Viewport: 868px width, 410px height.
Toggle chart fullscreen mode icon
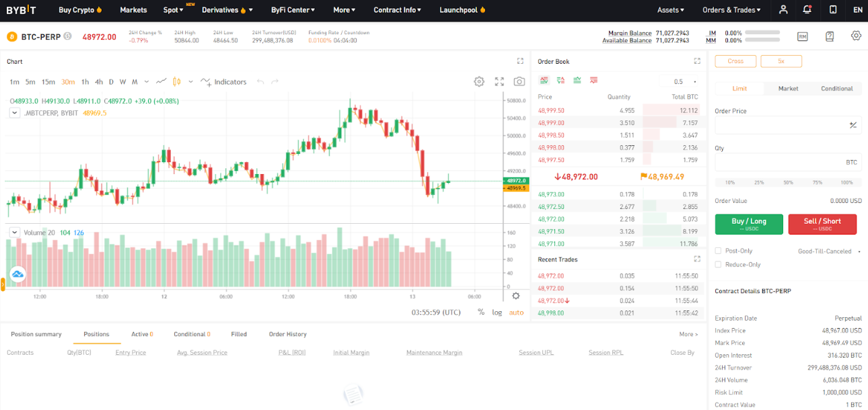tap(499, 81)
